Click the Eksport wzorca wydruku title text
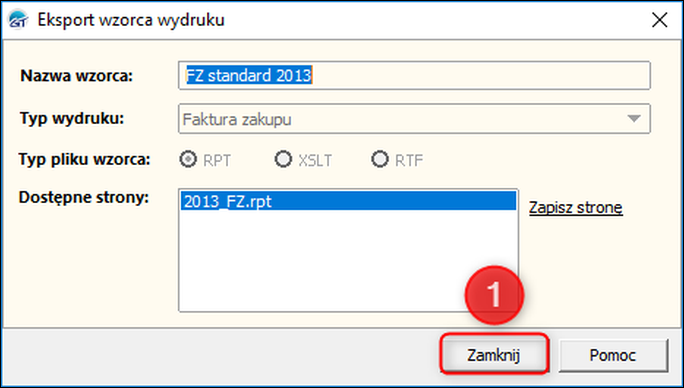Image resolution: width=684 pixels, height=388 pixels. pos(131,20)
